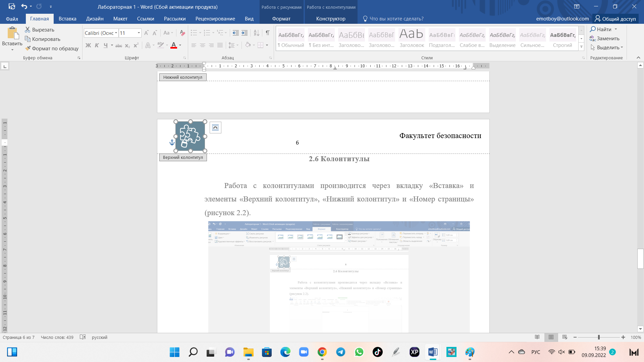Align text right
The width and height of the screenshot is (644, 362).
pyautogui.click(x=211, y=45)
